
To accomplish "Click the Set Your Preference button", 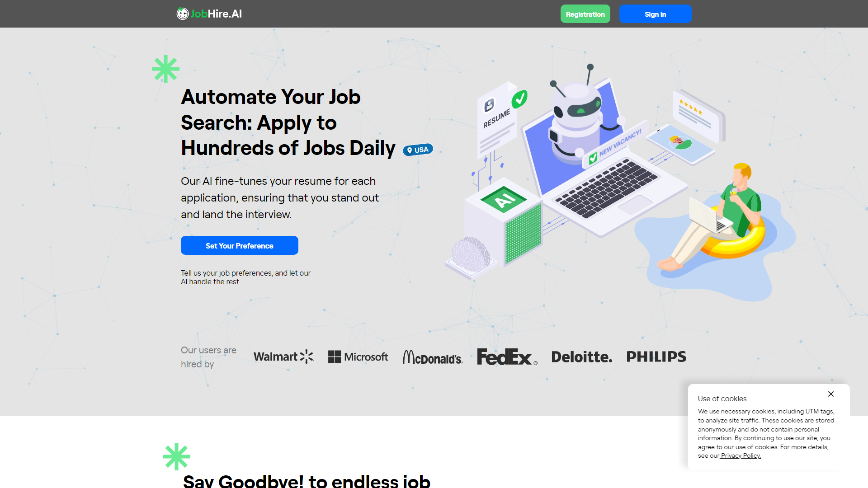I will (x=239, y=245).
